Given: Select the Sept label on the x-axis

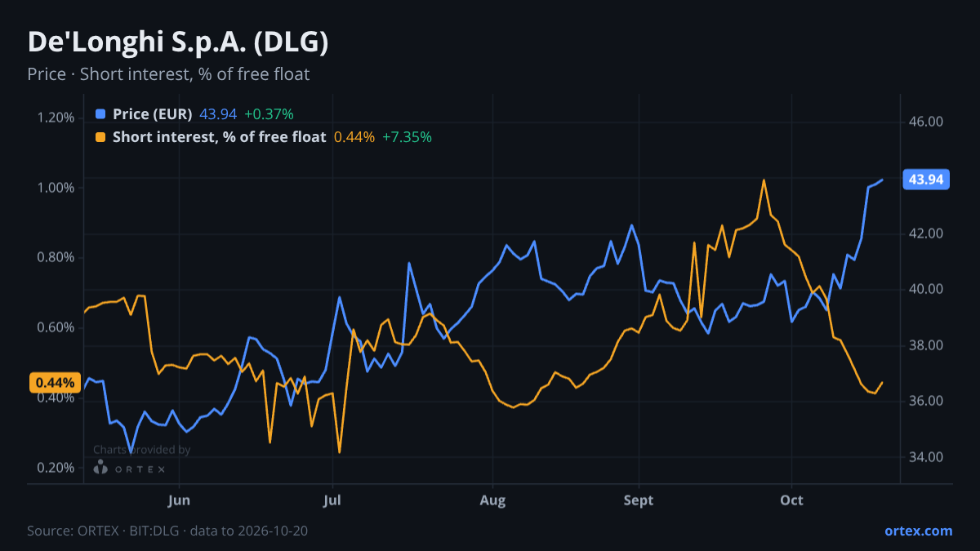Looking at the screenshot, I should click(x=639, y=500).
